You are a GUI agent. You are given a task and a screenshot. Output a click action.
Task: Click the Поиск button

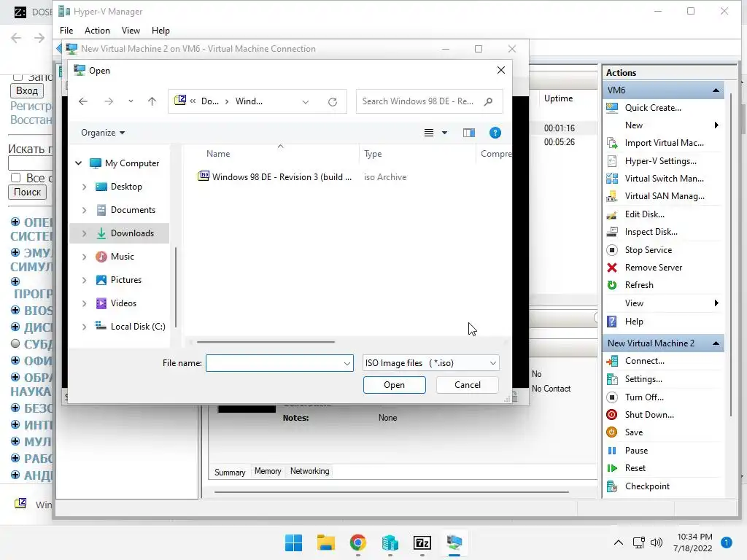pyautogui.click(x=27, y=192)
